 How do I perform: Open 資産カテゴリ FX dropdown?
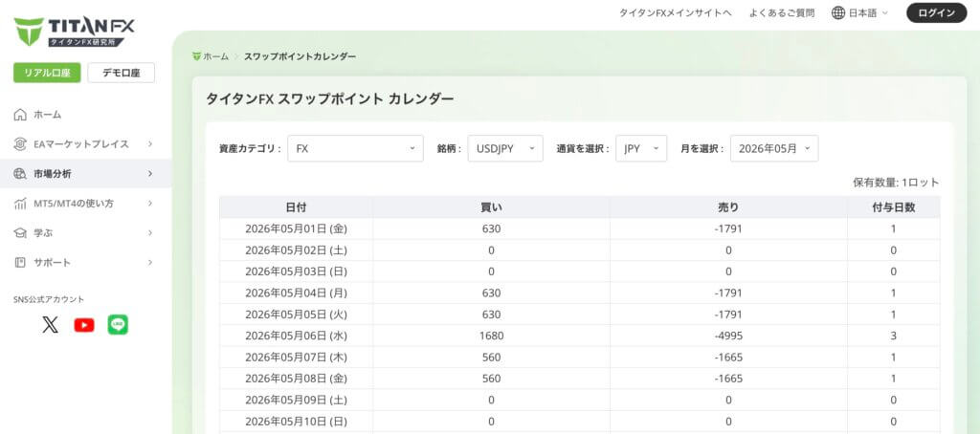355,148
